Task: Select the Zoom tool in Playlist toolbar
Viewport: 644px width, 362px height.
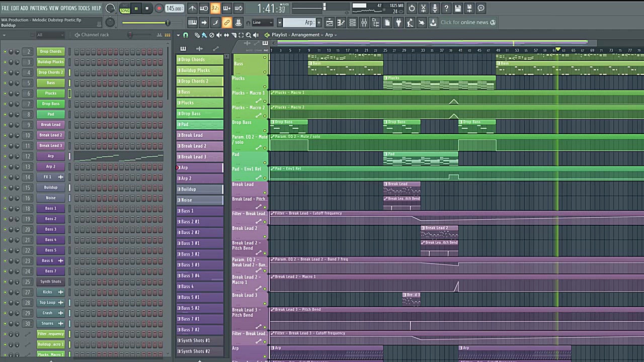Action: coord(248,35)
